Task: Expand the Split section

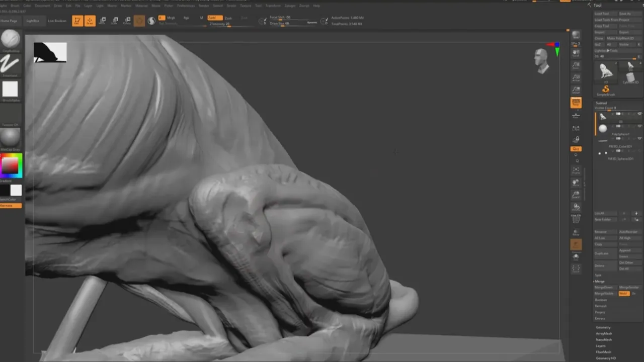Action: 598,275
